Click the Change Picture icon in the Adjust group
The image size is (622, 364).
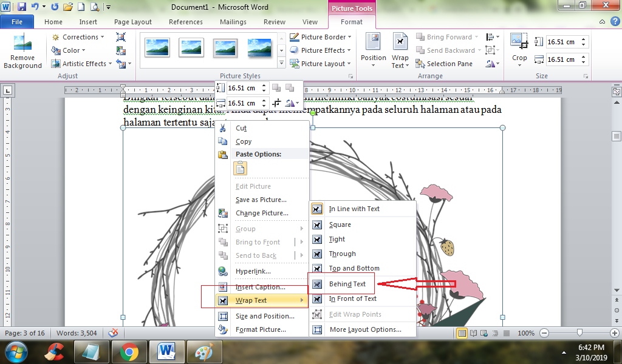(x=121, y=50)
